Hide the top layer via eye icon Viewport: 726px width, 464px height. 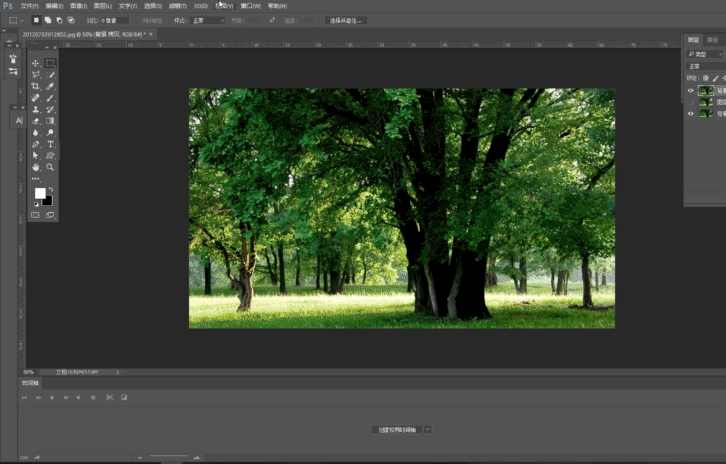pyautogui.click(x=690, y=90)
